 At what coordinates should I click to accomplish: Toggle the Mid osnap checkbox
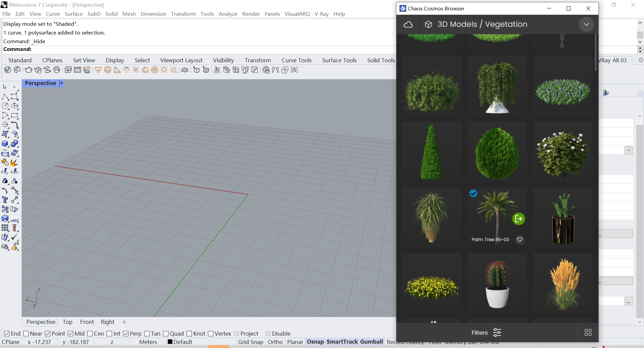pyautogui.click(x=70, y=334)
